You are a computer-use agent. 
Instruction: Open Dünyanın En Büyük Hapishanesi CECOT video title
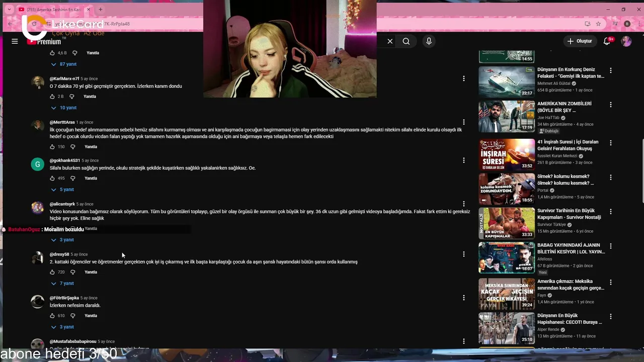pos(570,319)
